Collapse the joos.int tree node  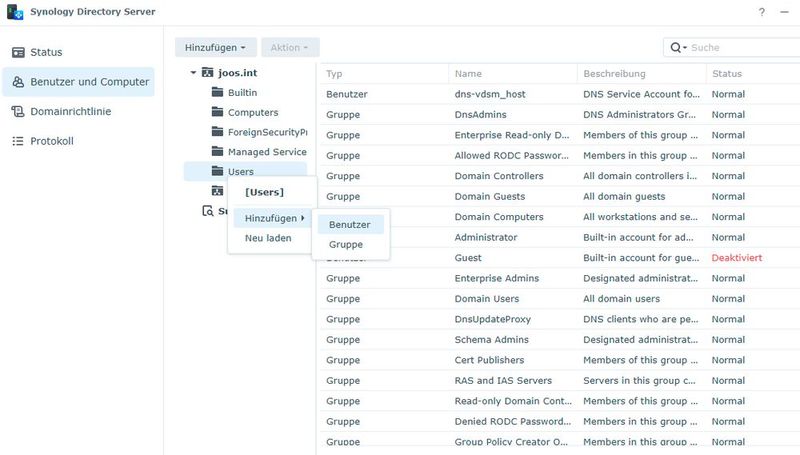point(193,73)
